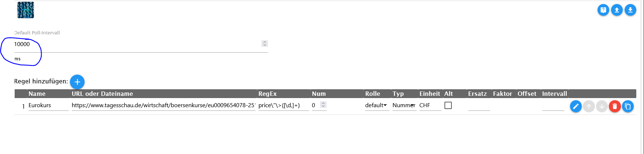Adjust the Default Poll-Intervall stepper
Viewport: 644px width, 154px height.
pyautogui.click(x=265, y=44)
